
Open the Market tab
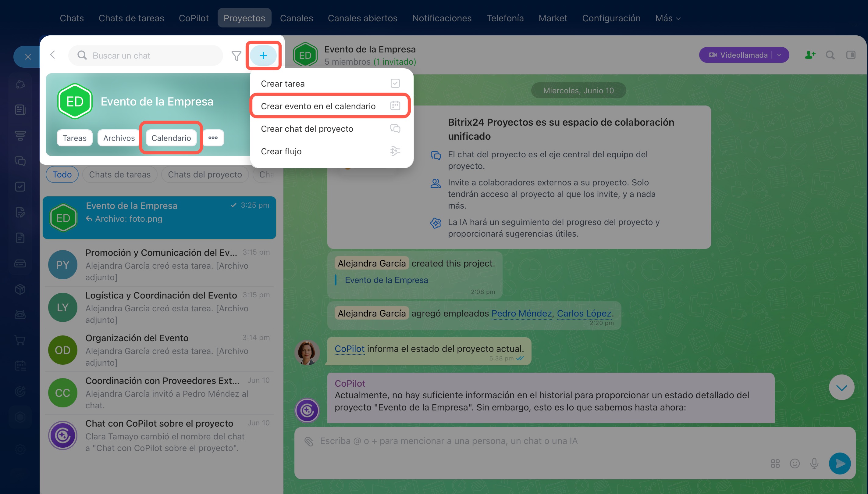click(x=553, y=18)
